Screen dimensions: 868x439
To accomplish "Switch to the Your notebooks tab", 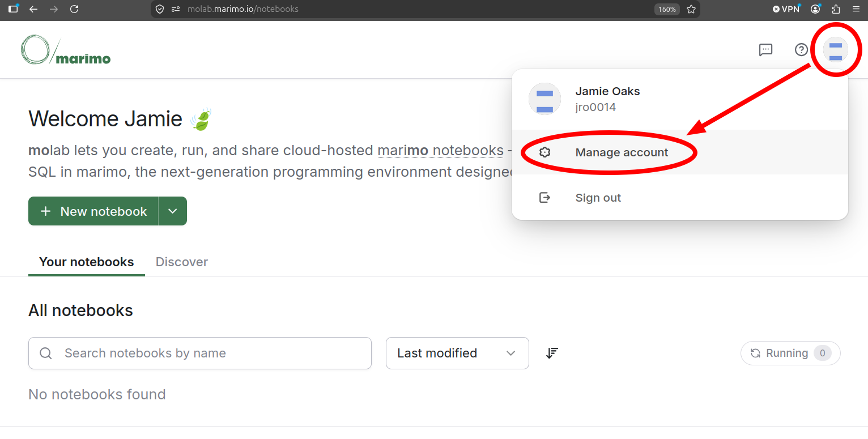I will (87, 262).
